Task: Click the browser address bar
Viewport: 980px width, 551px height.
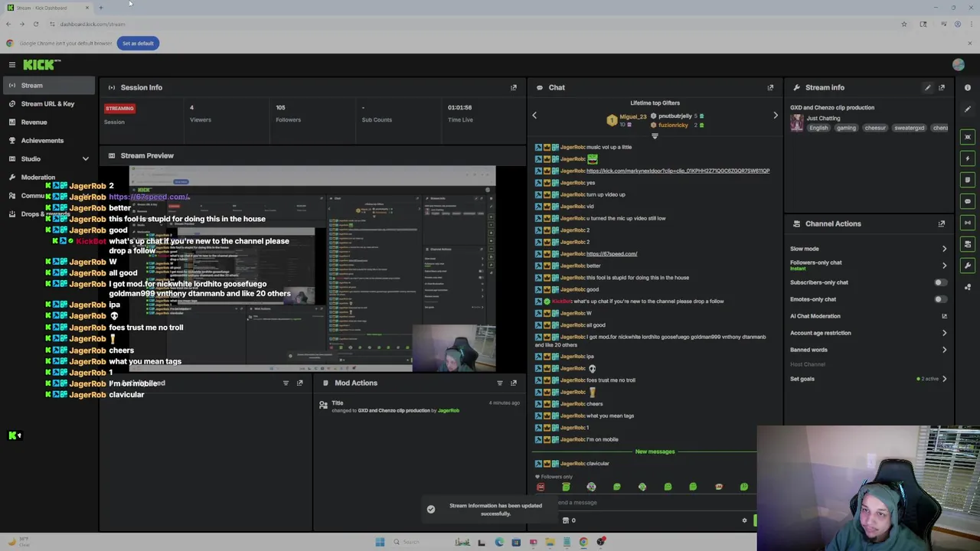Action: tap(475, 24)
